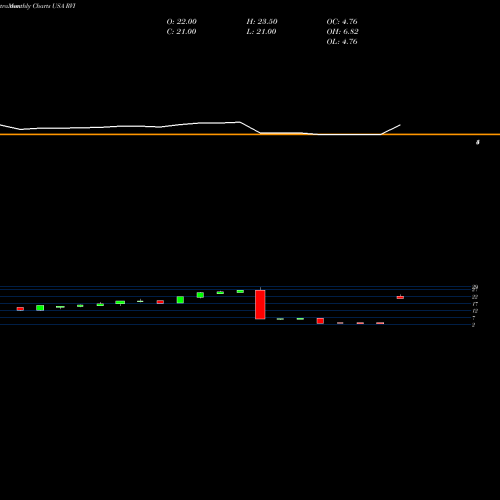Select the first red candle at far left
The width and height of the screenshot is (500, 500).
(20, 309)
